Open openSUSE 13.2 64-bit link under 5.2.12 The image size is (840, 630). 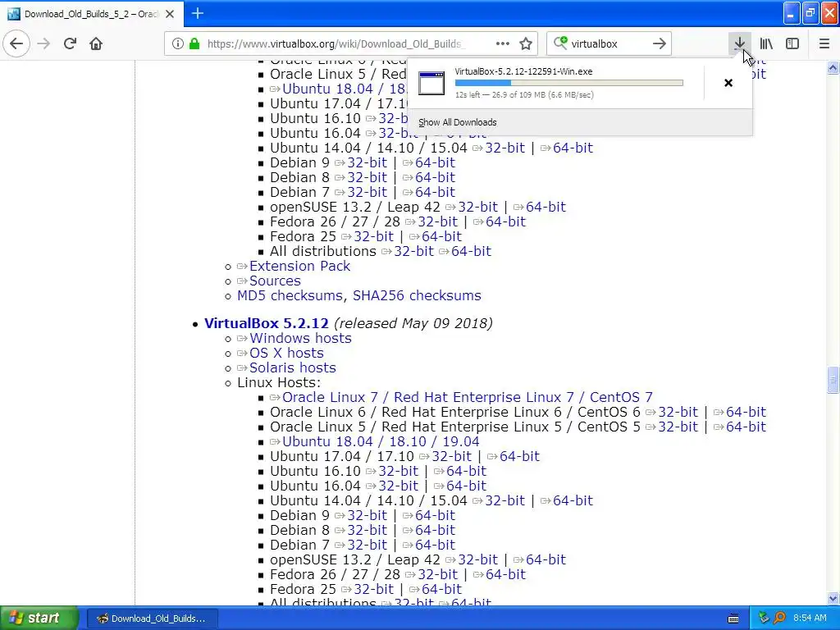click(546, 559)
